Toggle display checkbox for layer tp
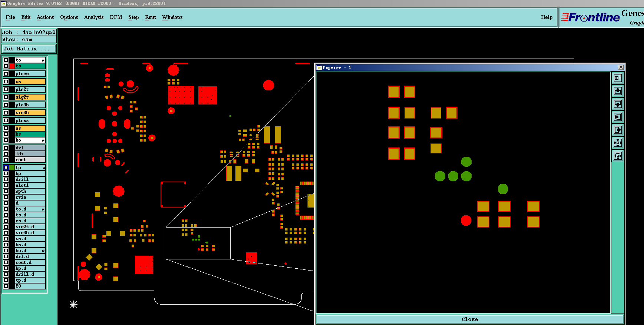 click(x=6, y=168)
